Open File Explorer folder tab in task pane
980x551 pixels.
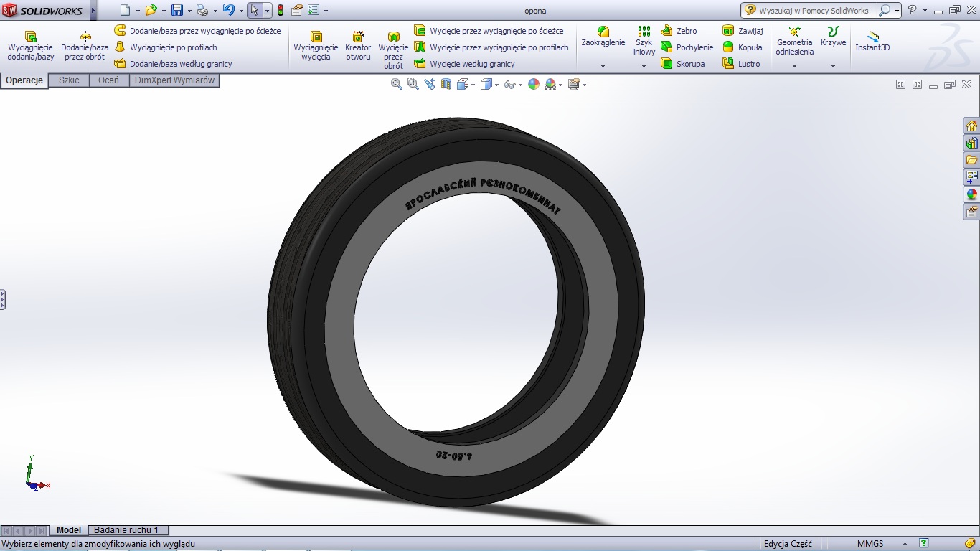pyautogui.click(x=972, y=160)
